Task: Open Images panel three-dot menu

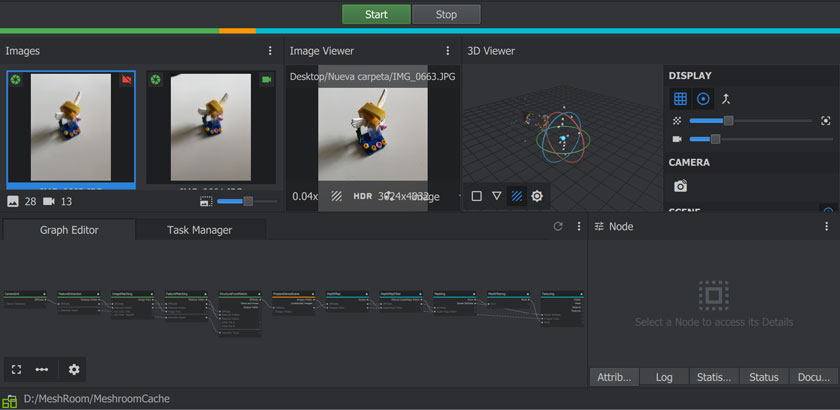Action: coord(270,51)
